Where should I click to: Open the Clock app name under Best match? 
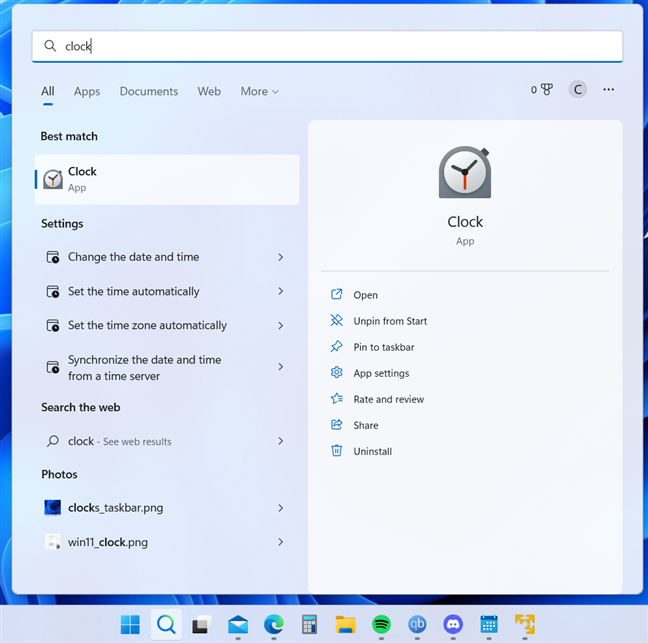coord(82,171)
